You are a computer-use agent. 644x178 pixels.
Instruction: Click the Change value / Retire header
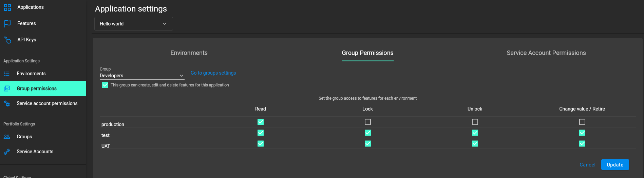click(x=582, y=109)
